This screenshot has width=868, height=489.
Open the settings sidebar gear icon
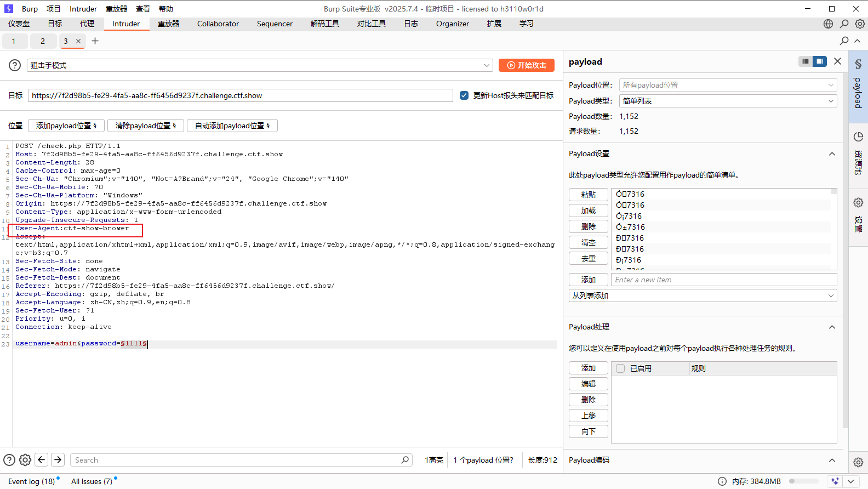858,202
